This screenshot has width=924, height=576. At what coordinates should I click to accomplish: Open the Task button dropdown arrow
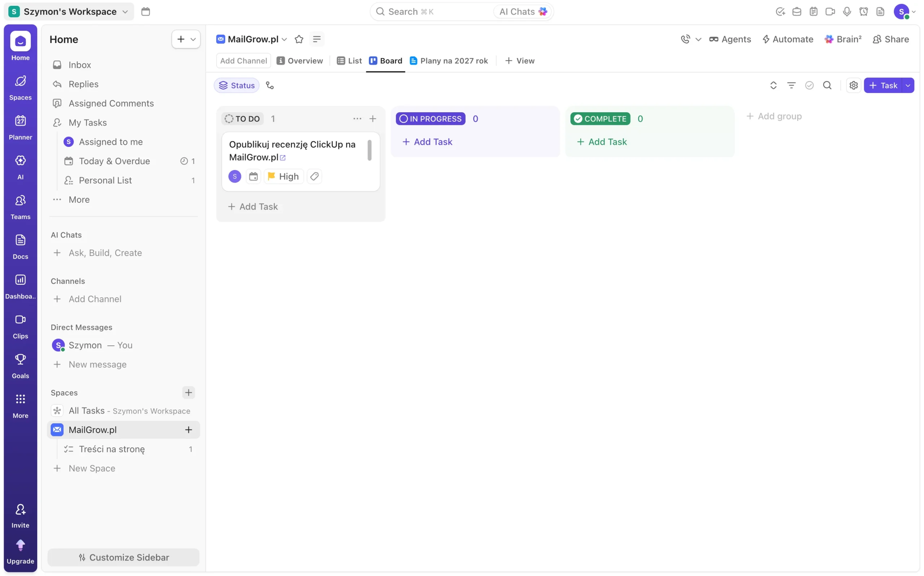[908, 85]
